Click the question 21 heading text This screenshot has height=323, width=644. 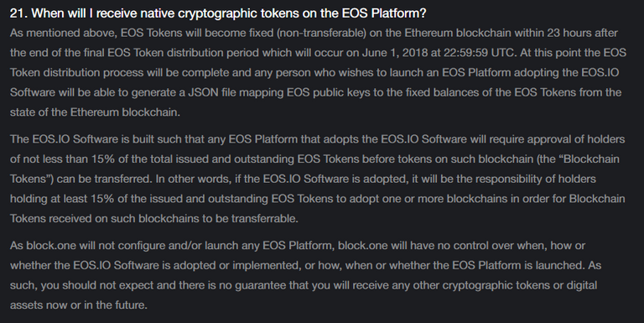(x=218, y=13)
